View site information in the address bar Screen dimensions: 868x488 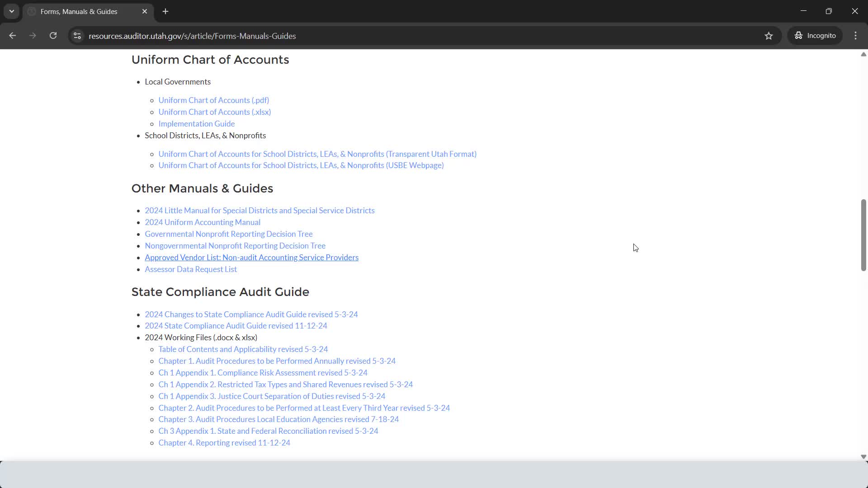pos(77,36)
